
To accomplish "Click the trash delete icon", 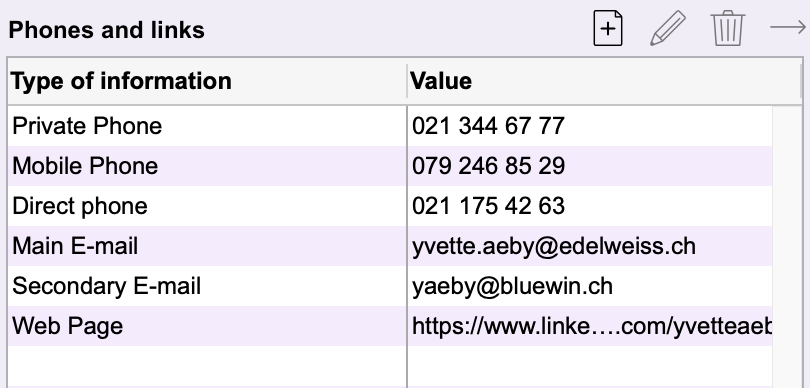I will pos(728,28).
